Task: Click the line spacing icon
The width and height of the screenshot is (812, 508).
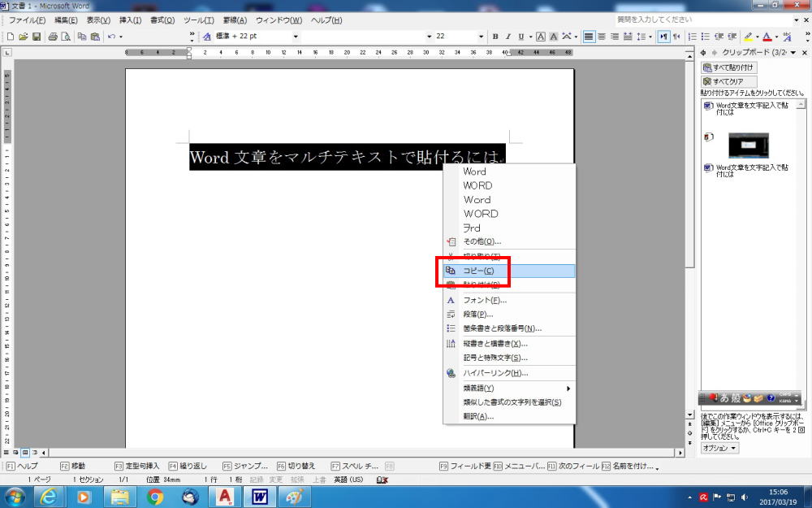Action: point(641,37)
